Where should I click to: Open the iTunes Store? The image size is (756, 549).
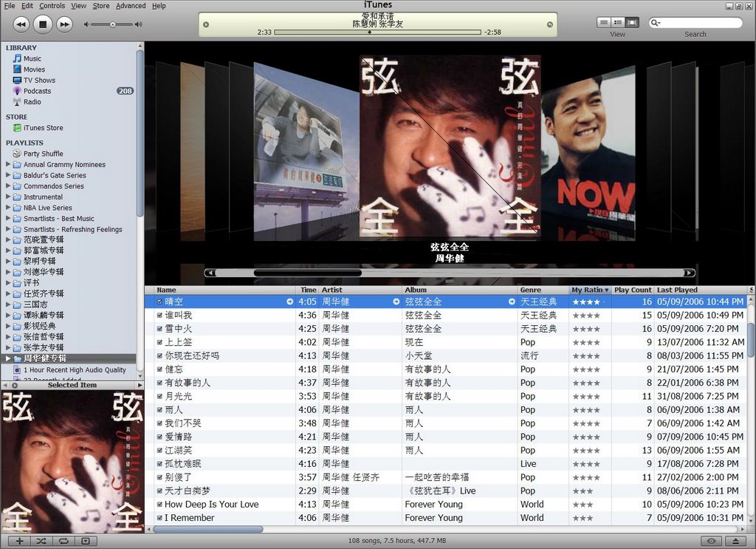[44, 128]
